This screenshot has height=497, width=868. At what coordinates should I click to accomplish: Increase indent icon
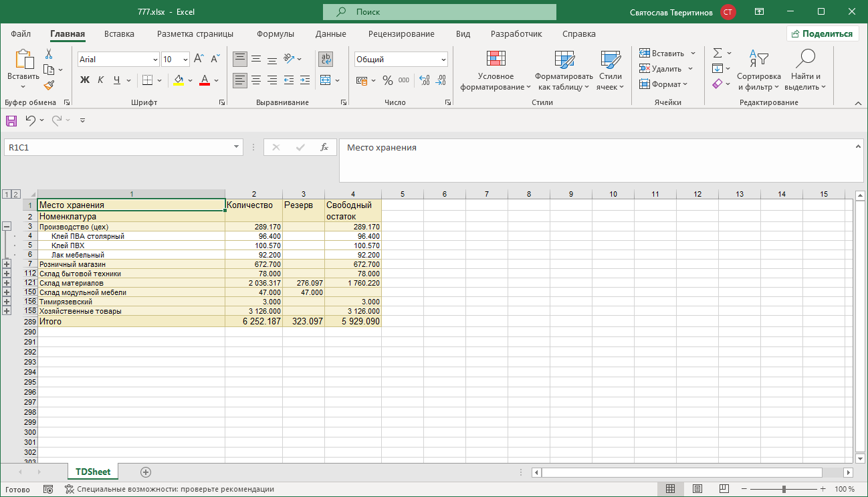tap(305, 80)
